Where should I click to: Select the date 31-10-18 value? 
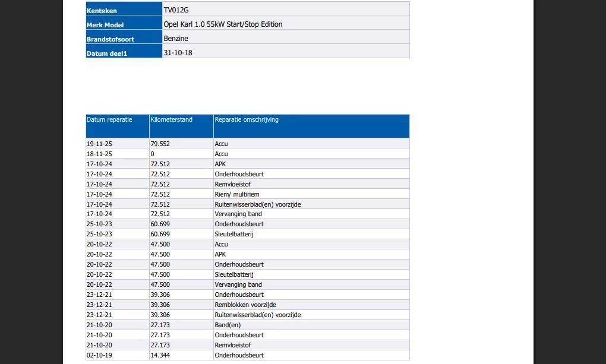click(x=178, y=53)
